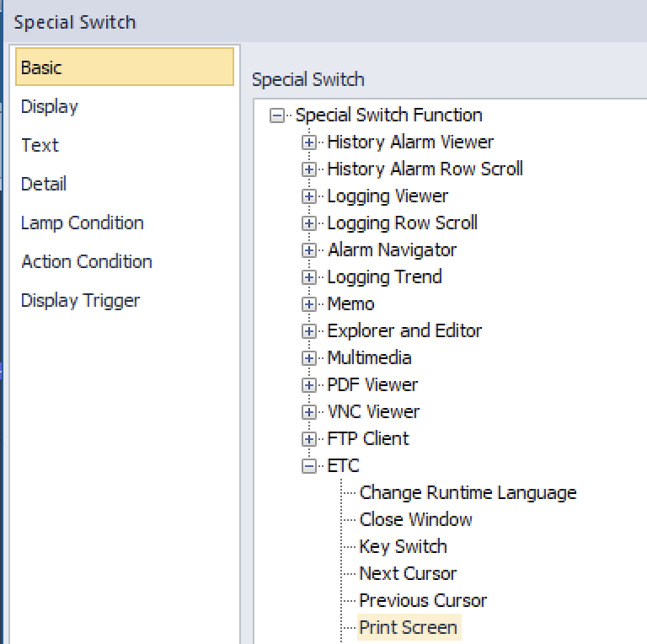Image resolution: width=647 pixels, height=644 pixels.
Task: Open the Basic settings page
Action: (125, 67)
